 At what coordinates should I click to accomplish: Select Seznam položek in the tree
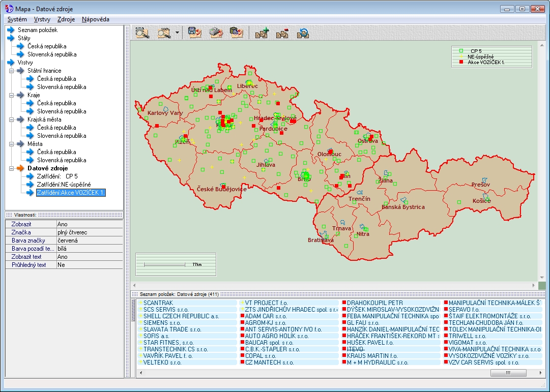(x=38, y=30)
